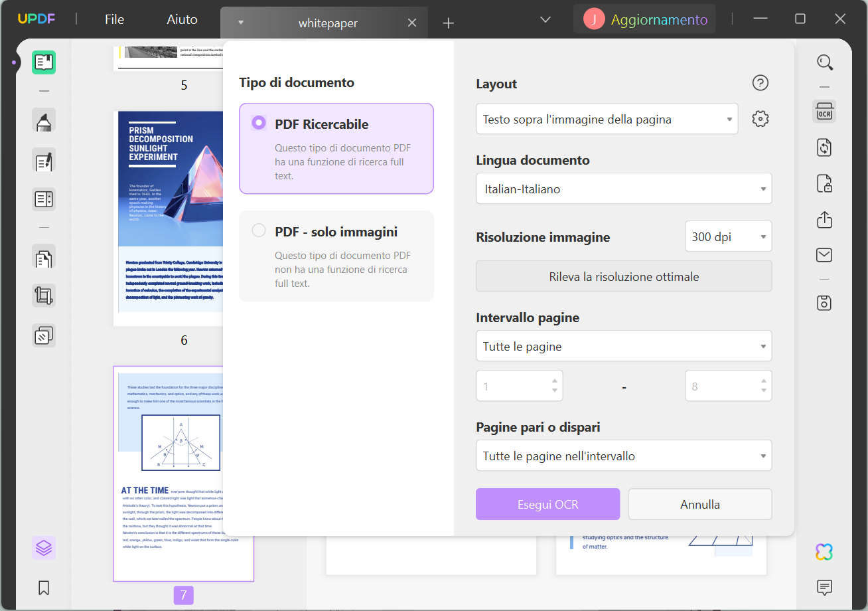Image resolution: width=868 pixels, height=611 pixels.
Task: Click the Save As icon
Action: (824, 302)
